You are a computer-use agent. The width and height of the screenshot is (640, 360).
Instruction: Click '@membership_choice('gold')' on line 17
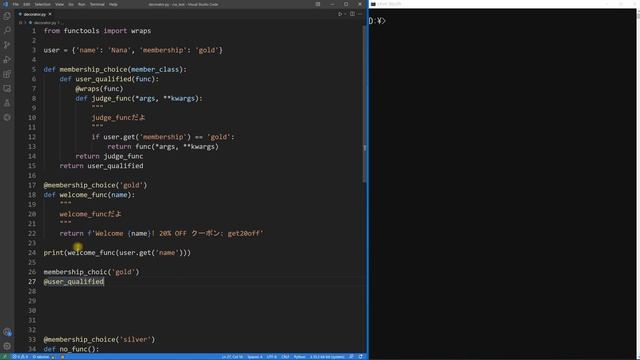(95, 185)
